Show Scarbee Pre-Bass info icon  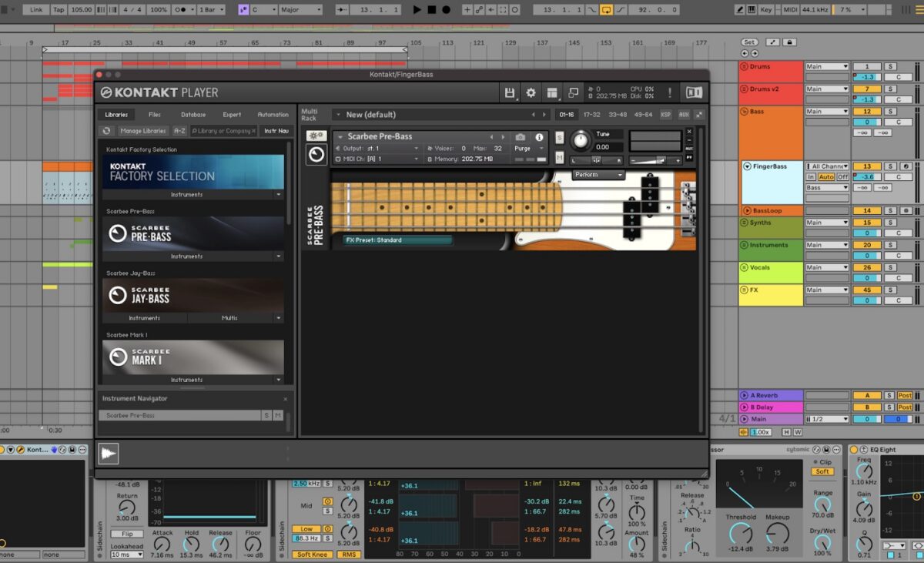[539, 137]
